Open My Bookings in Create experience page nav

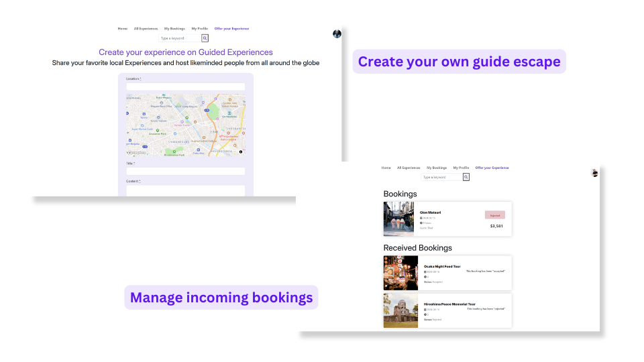point(174,29)
